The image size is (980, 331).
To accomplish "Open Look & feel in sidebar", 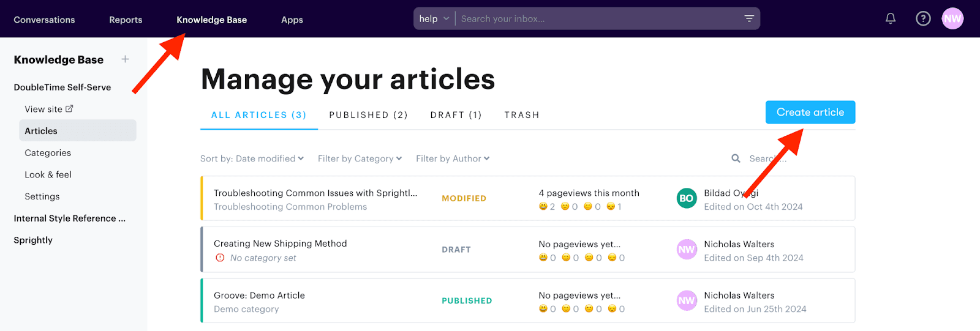I will (48, 174).
